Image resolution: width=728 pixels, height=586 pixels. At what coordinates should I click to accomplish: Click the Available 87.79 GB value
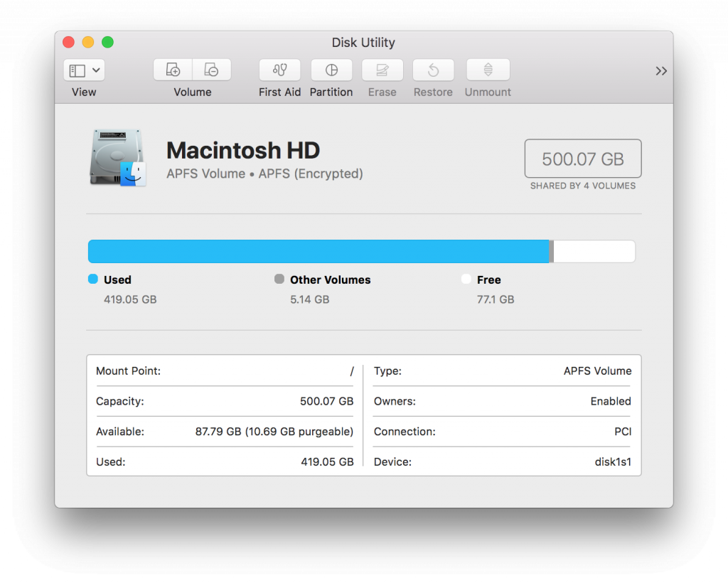click(x=274, y=432)
